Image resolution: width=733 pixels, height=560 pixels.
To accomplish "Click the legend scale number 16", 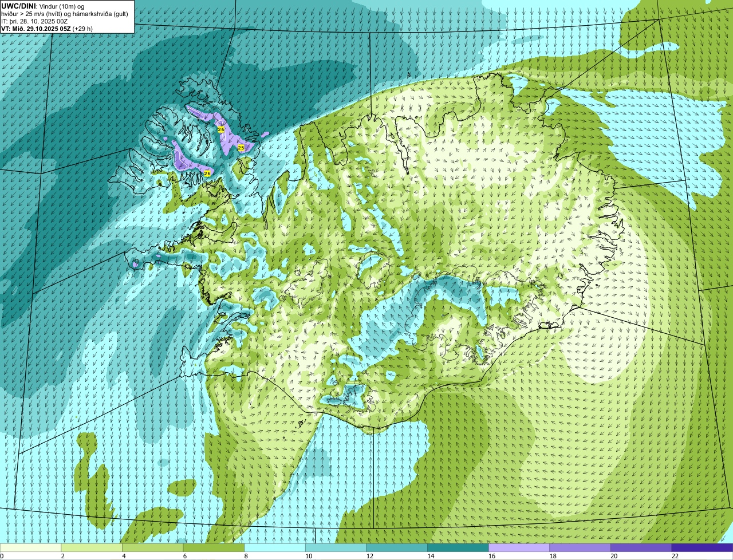I will [x=491, y=556].
